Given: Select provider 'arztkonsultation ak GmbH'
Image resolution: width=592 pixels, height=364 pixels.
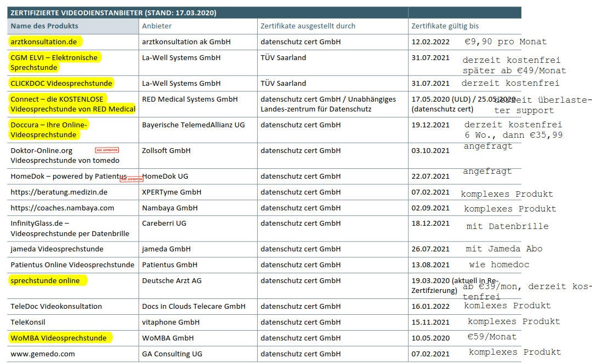Looking at the screenshot, I should [x=186, y=42].
